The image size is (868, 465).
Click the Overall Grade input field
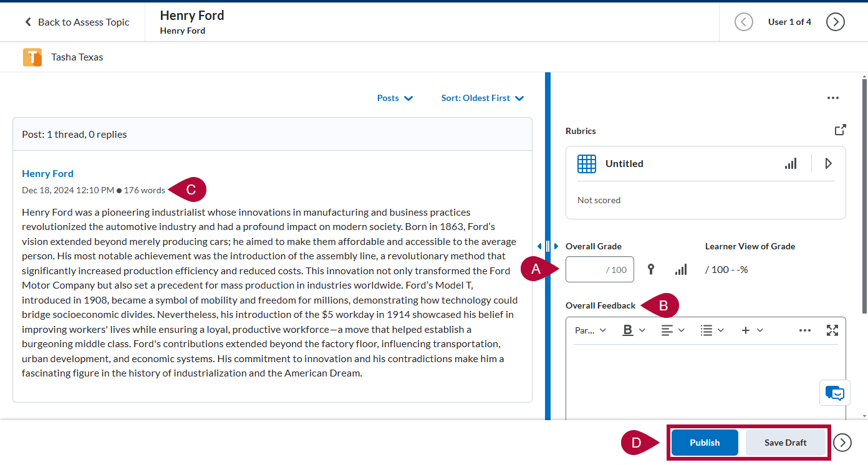click(x=600, y=269)
